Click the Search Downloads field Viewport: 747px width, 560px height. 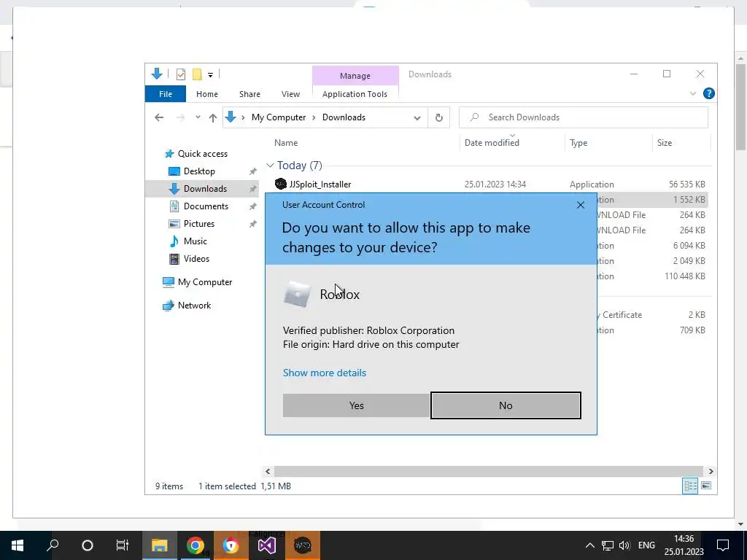(x=583, y=117)
